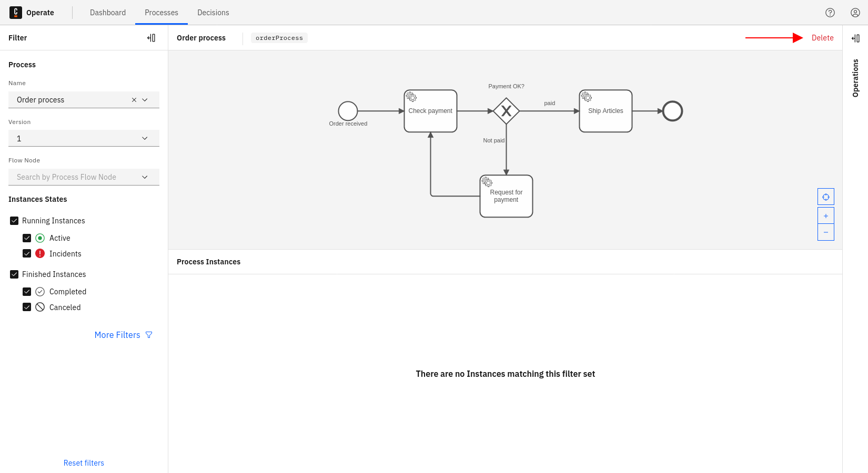Open the user profile icon
The image size is (868, 473).
point(855,13)
